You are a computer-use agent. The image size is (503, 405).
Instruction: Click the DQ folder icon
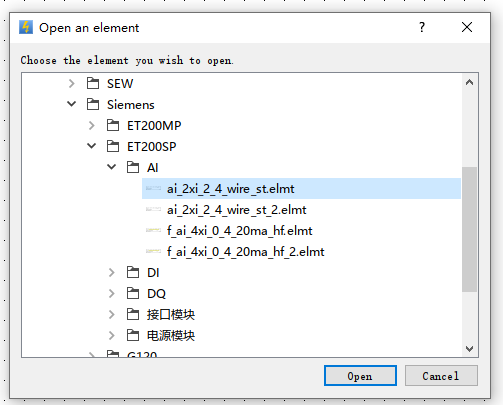(133, 294)
